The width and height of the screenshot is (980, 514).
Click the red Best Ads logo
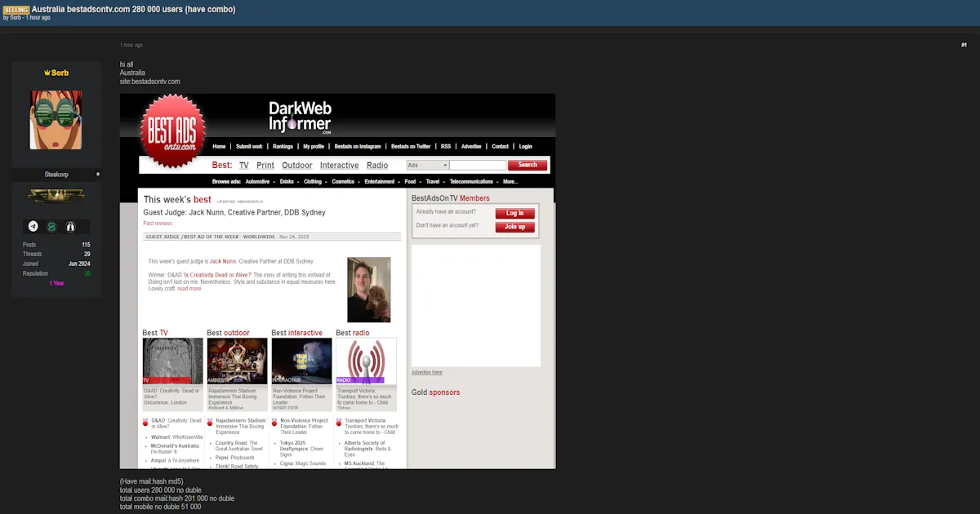172,131
